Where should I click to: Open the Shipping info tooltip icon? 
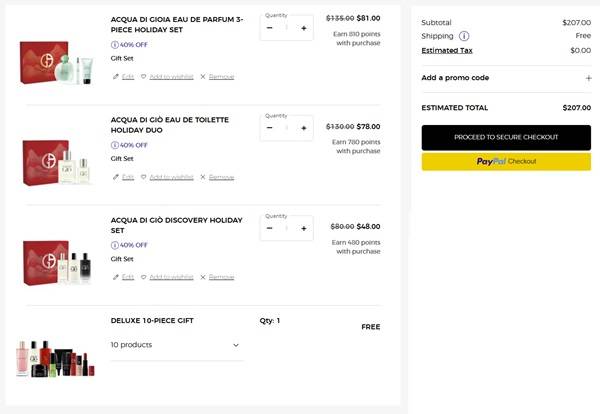tap(464, 36)
